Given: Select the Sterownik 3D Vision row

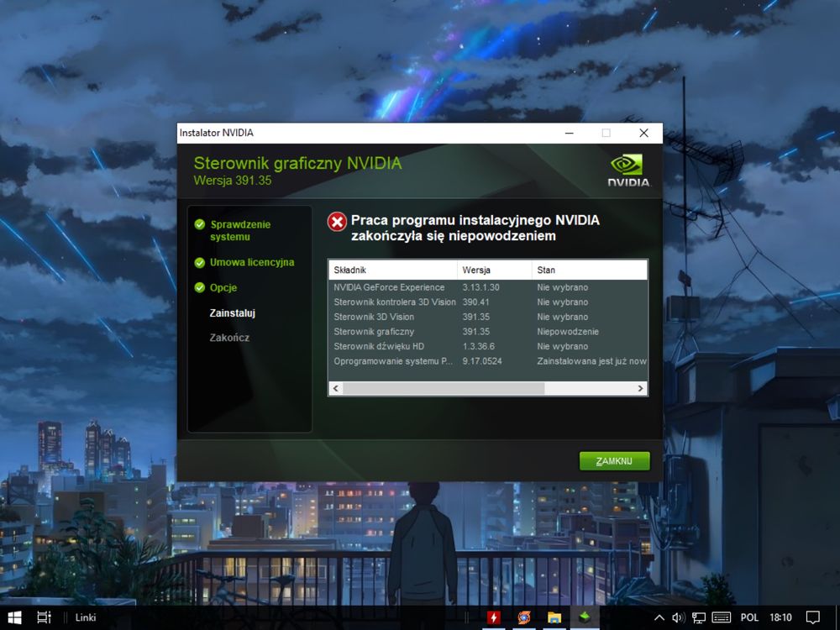Looking at the screenshot, I should pyautogui.click(x=488, y=317).
